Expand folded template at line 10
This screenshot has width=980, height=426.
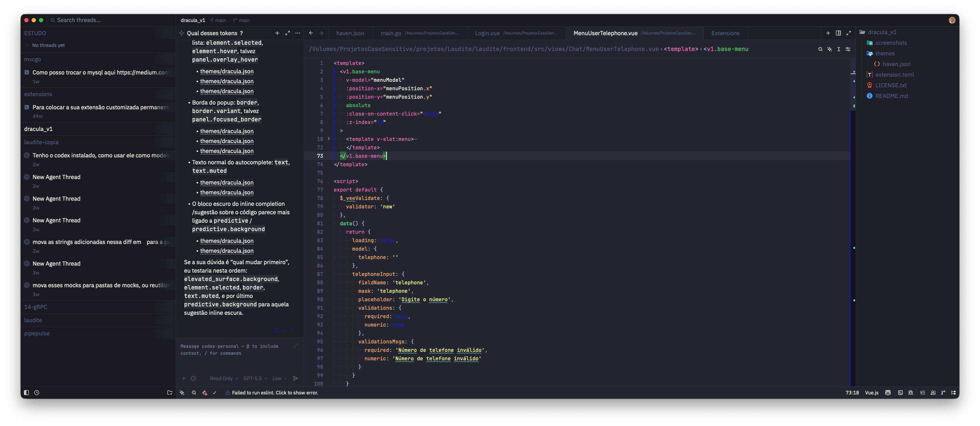[329, 139]
